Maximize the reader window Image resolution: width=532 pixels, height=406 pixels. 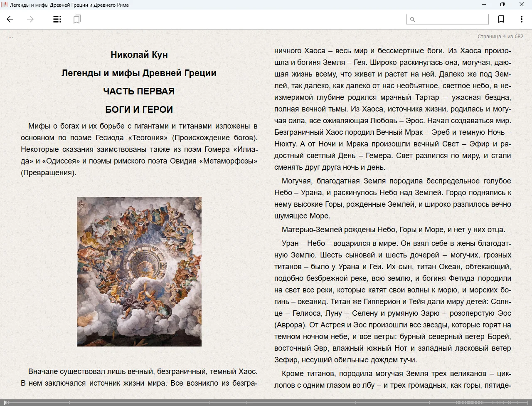[502, 5]
